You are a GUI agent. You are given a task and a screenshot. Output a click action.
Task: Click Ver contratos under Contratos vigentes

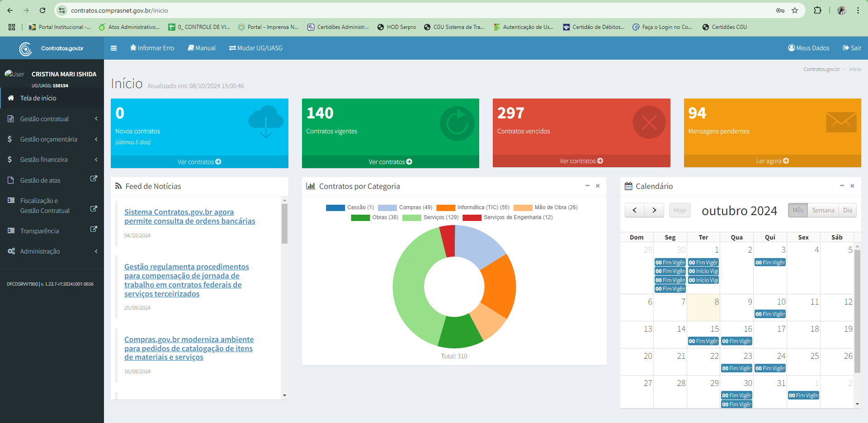click(x=390, y=162)
